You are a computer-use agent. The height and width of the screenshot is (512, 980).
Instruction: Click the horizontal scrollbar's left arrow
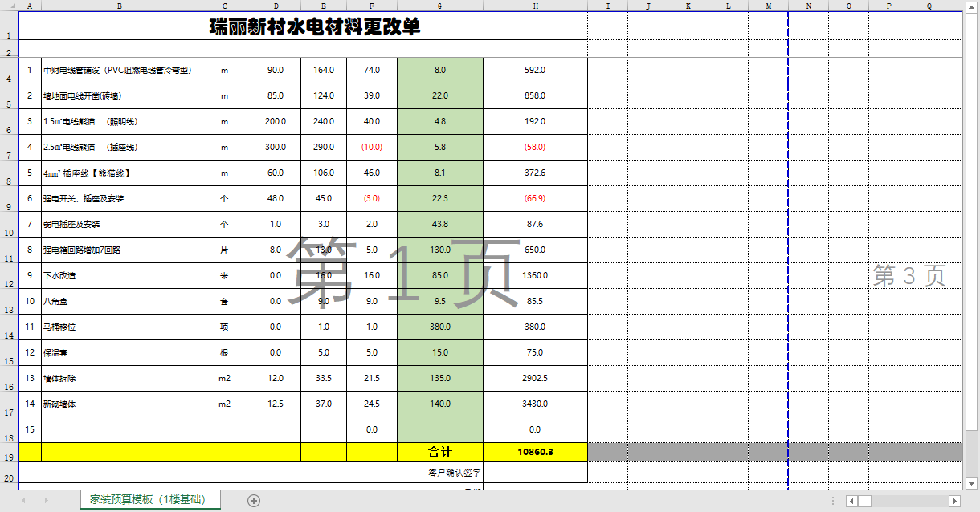point(852,501)
